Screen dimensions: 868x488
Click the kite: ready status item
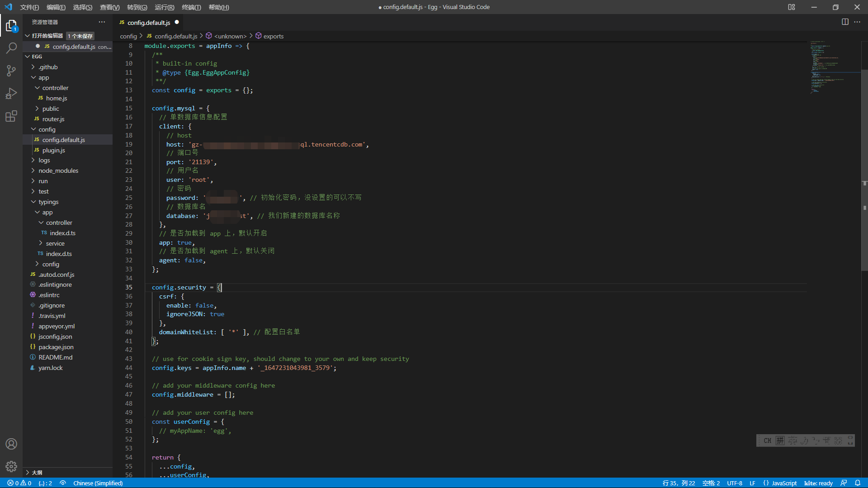point(818,483)
